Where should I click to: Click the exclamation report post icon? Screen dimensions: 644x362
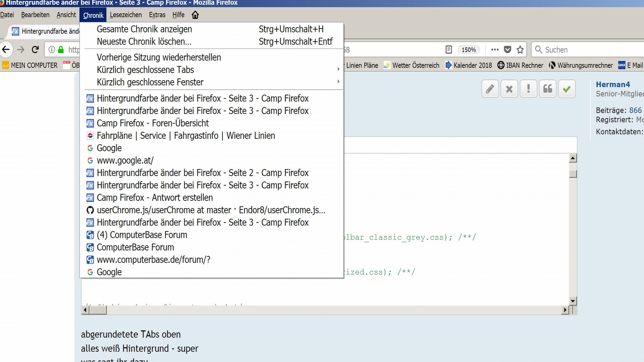pyautogui.click(x=528, y=89)
